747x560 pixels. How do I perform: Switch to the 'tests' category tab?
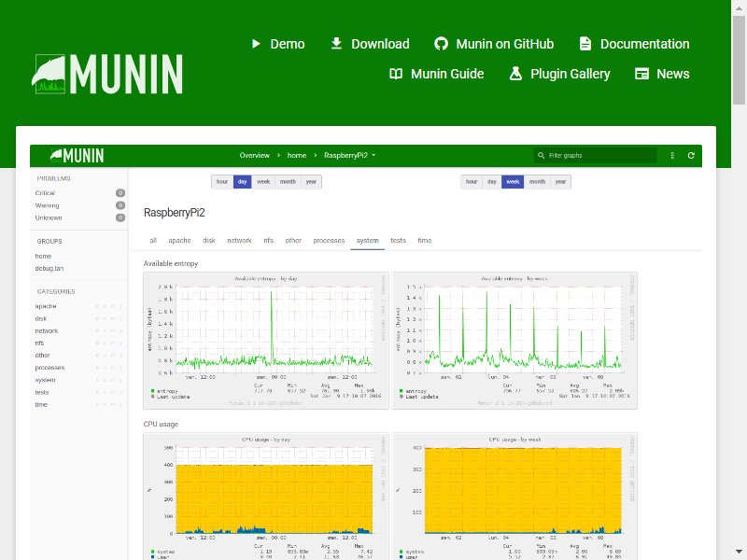399,241
